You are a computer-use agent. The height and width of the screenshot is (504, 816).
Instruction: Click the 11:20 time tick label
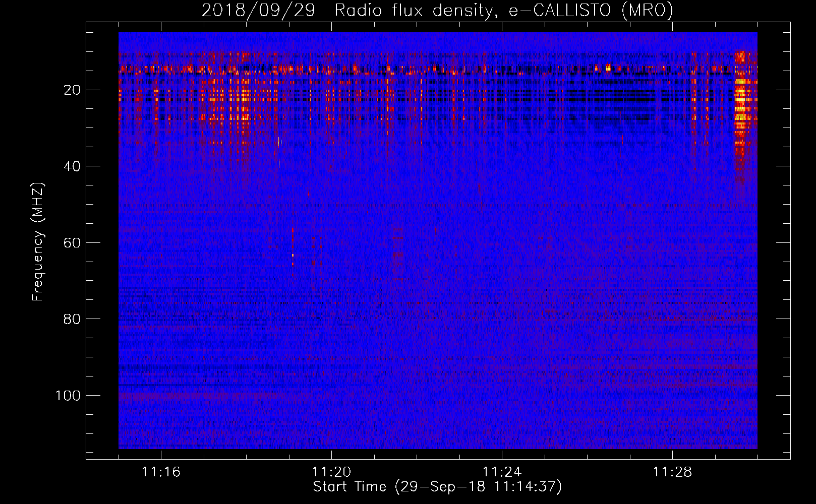(331, 472)
